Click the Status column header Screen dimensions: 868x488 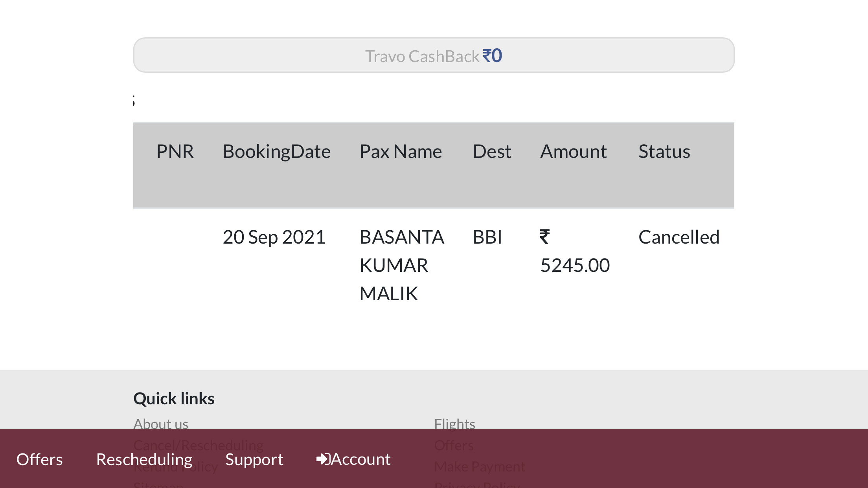(664, 152)
